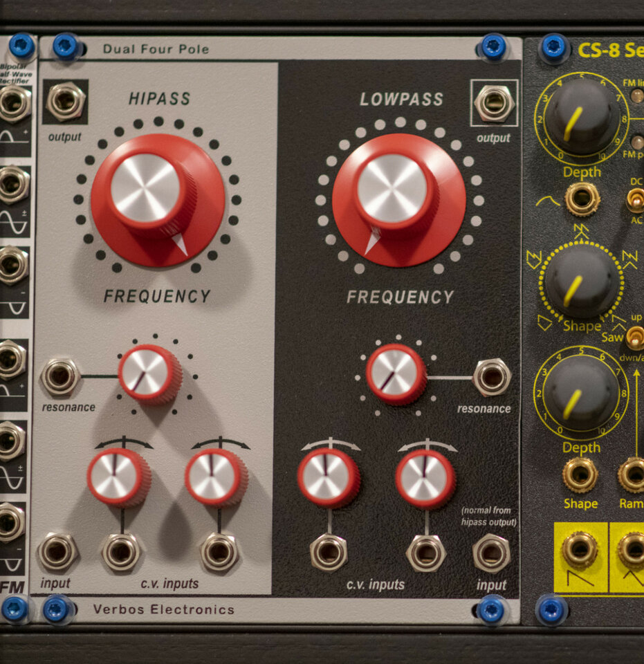Toggle the FM lin indicator light
This screenshot has width=644, height=664.
point(635,95)
